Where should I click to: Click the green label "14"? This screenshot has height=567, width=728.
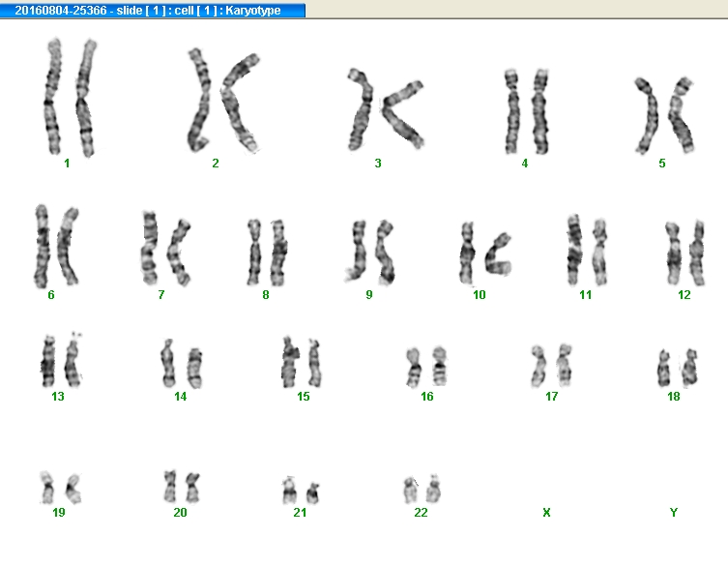pyautogui.click(x=180, y=397)
